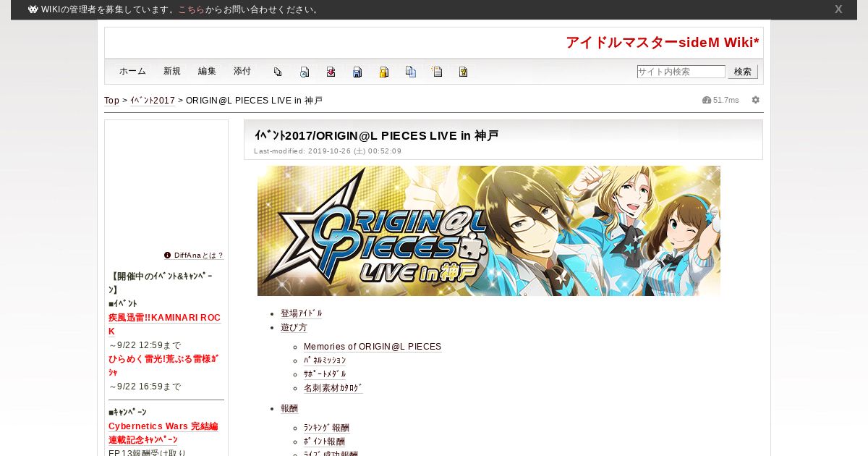This screenshot has width=868, height=456.
Task: Open 疾風迅雷!!KAMINARI ROCK sidebar link
Action: (164, 324)
